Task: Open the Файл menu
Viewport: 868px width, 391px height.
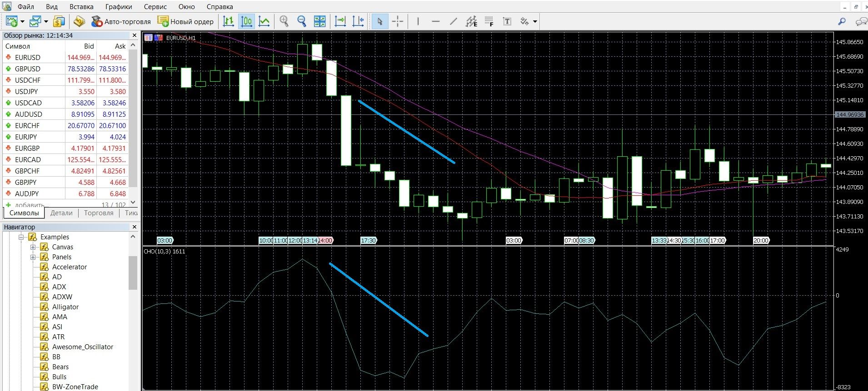Action: coord(26,7)
